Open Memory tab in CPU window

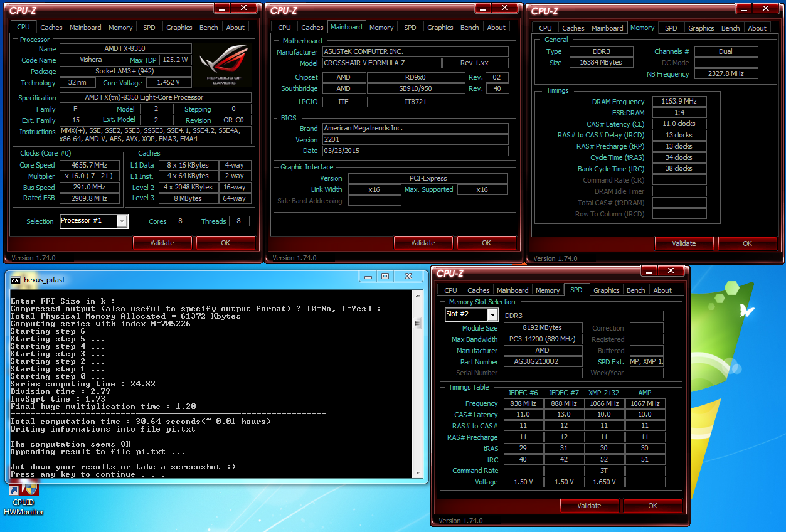pos(120,28)
